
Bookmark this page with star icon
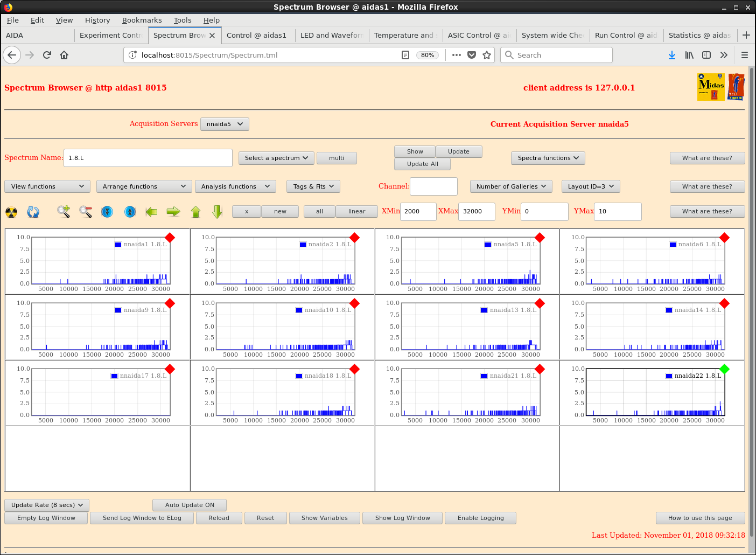point(487,55)
